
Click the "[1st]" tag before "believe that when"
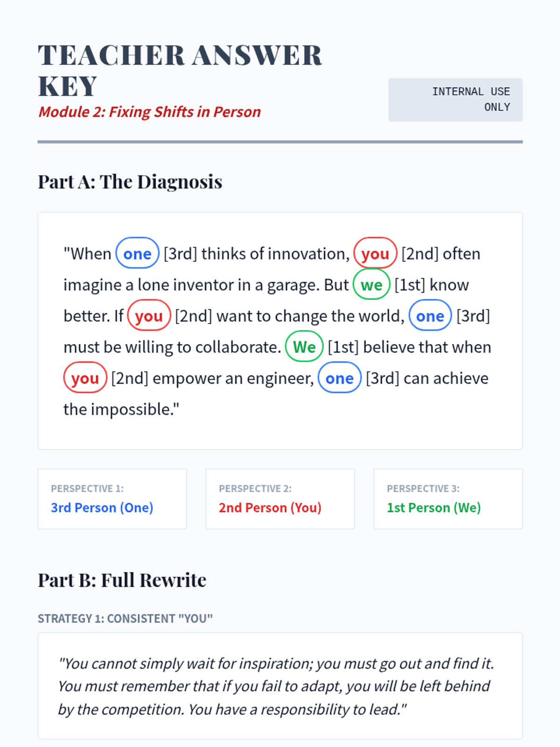343,347
